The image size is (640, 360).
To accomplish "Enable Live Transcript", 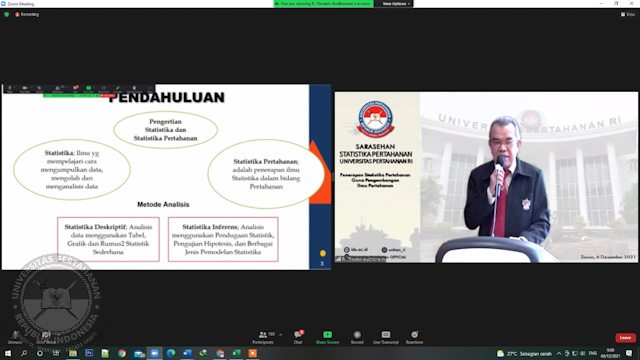I will pos(386,338).
